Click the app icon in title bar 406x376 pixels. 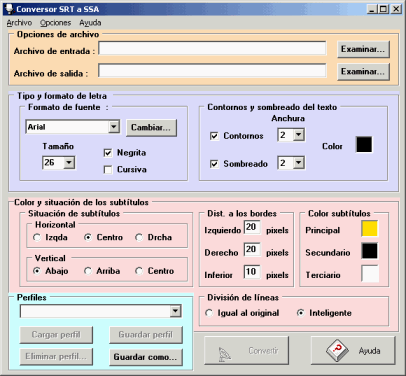point(10,9)
